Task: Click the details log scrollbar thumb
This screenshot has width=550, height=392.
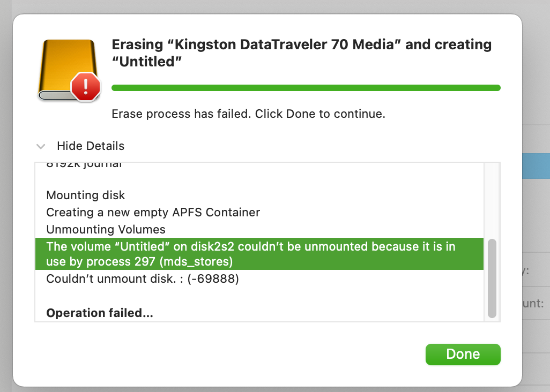Action: (492, 278)
